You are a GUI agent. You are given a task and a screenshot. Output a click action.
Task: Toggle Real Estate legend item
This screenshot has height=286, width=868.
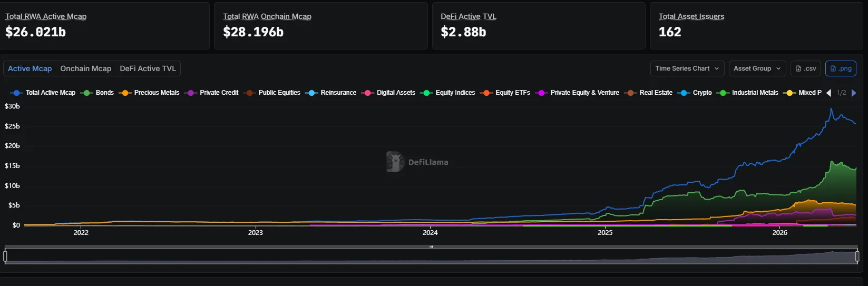click(x=648, y=93)
